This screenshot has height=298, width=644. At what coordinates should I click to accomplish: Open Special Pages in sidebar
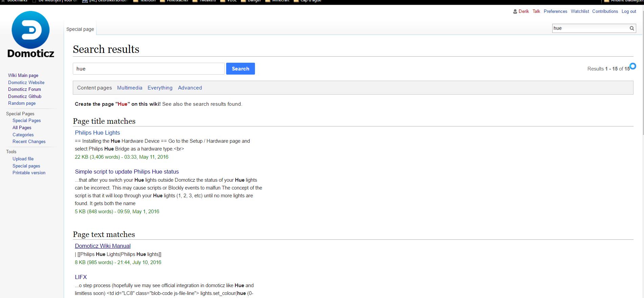(x=26, y=120)
